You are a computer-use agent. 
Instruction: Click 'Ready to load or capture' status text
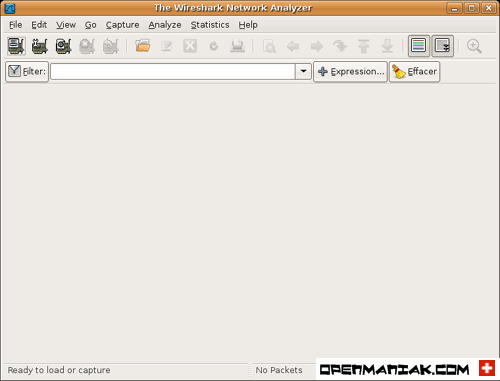59,370
